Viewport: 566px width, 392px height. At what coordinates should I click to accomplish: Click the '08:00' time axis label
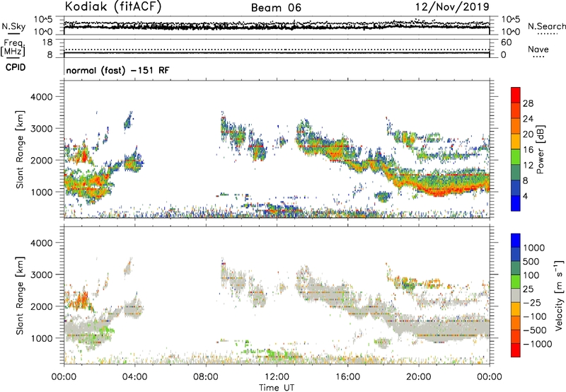point(206,377)
